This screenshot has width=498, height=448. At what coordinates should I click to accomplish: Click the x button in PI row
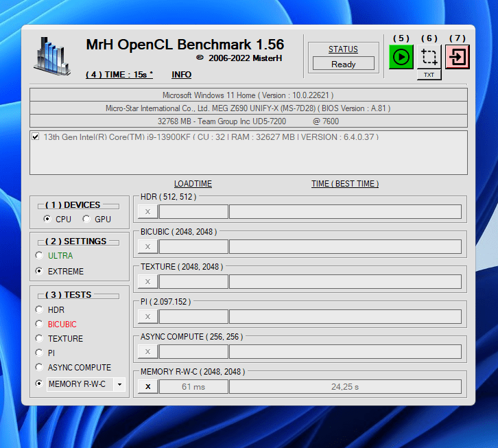(148, 317)
